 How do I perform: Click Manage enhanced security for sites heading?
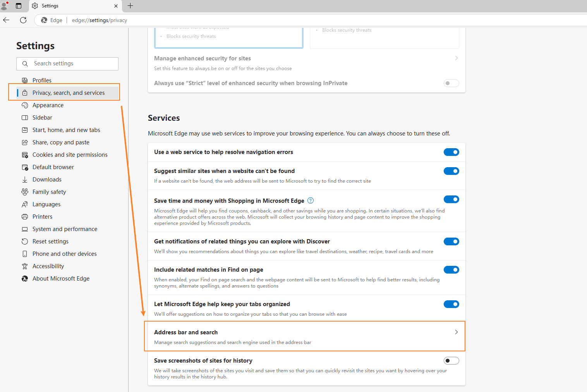point(203,58)
